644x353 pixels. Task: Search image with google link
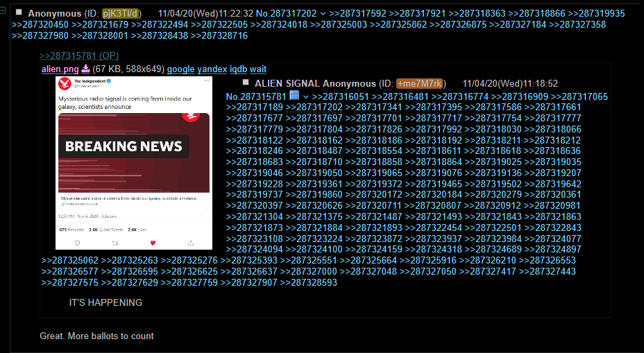[x=180, y=69]
